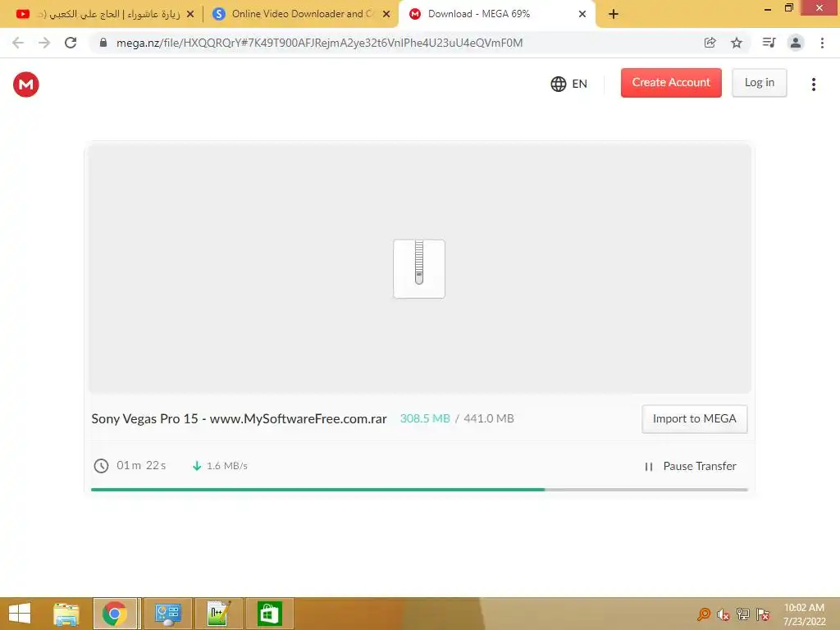
Task: Click the share this page icon
Action: tap(710, 43)
